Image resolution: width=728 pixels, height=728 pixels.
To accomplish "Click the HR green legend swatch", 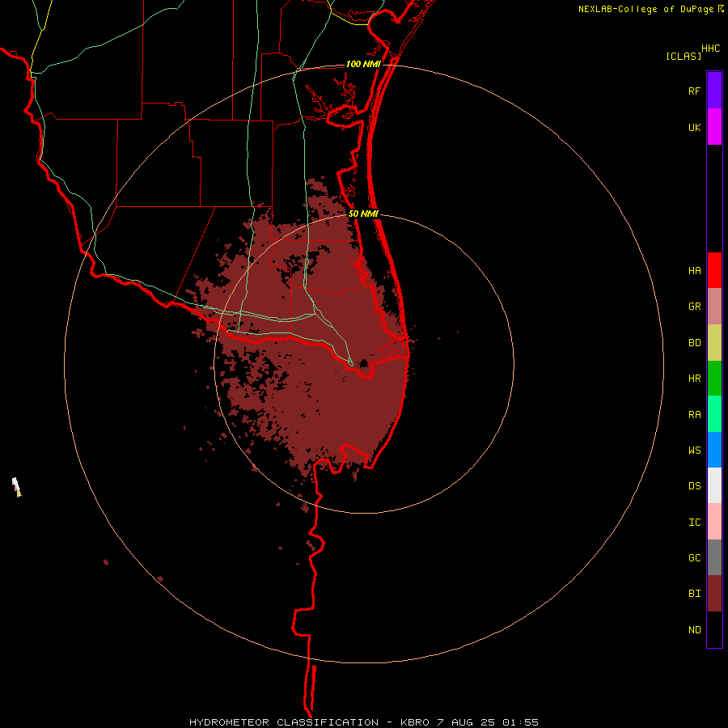I will click(714, 379).
